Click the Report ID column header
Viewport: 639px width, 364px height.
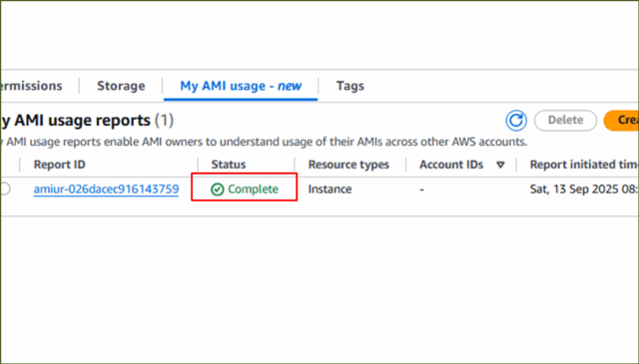60,165
